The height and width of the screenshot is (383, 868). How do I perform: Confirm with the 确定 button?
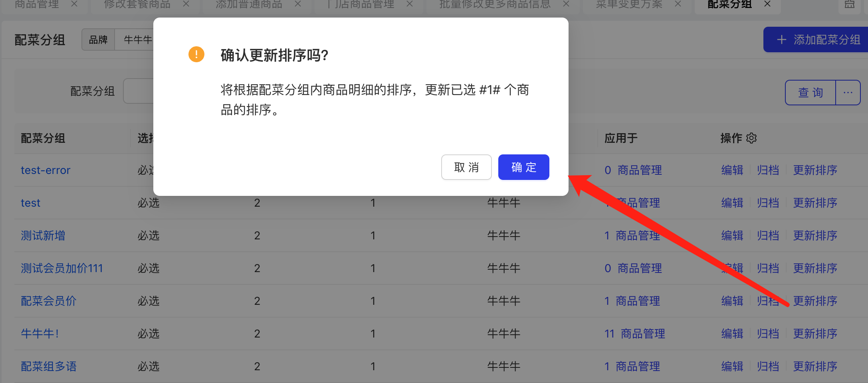coord(523,167)
